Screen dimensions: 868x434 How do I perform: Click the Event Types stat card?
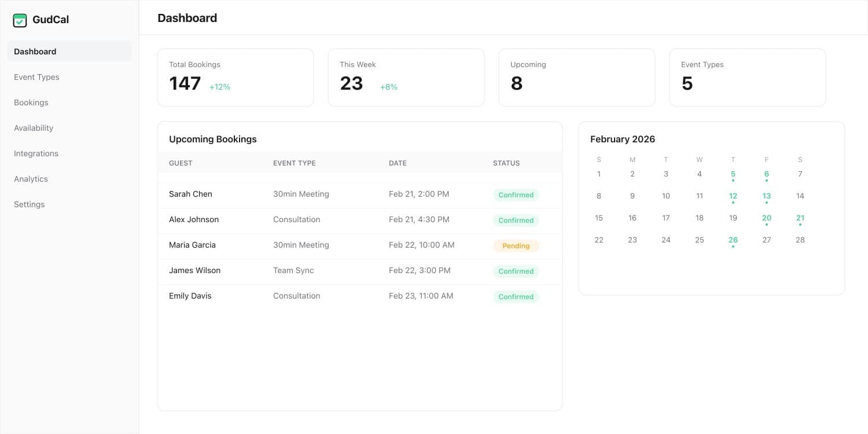coord(747,78)
